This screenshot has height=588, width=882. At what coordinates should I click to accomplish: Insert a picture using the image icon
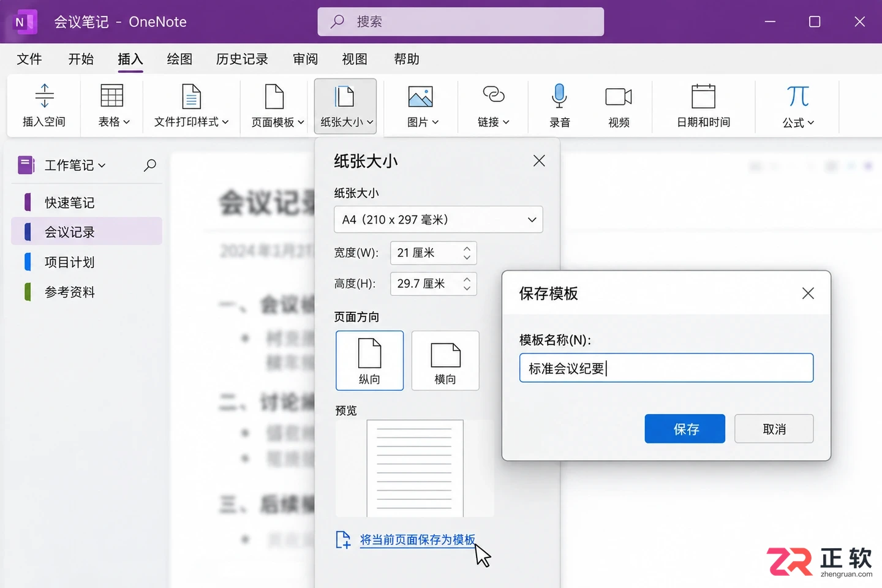coord(420,96)
